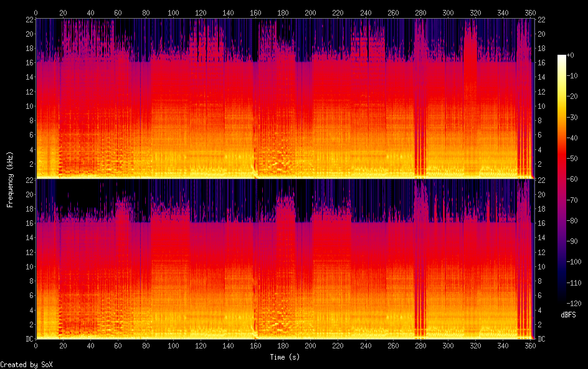Click the DC label at bottom-left corner

27,339
